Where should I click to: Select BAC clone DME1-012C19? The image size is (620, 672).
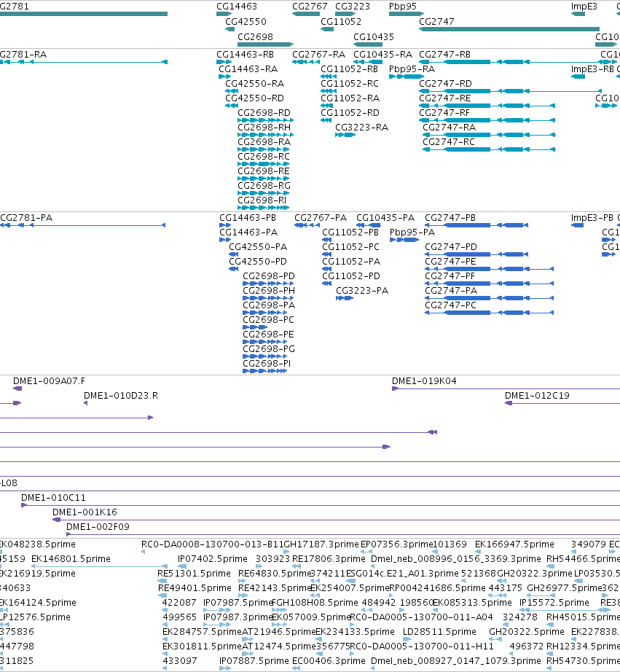[x=537, y=396]
